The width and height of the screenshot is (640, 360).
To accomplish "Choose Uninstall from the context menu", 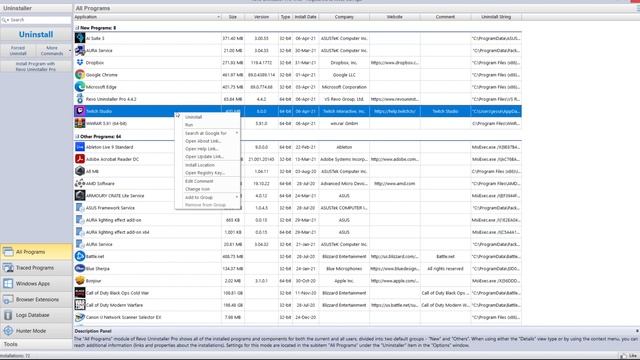I will (207, 117).
